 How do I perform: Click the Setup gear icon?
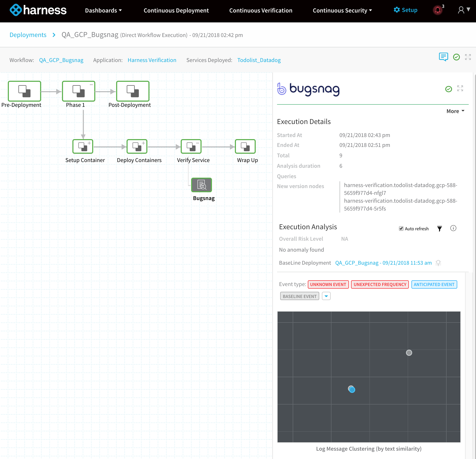coord(397,10)
